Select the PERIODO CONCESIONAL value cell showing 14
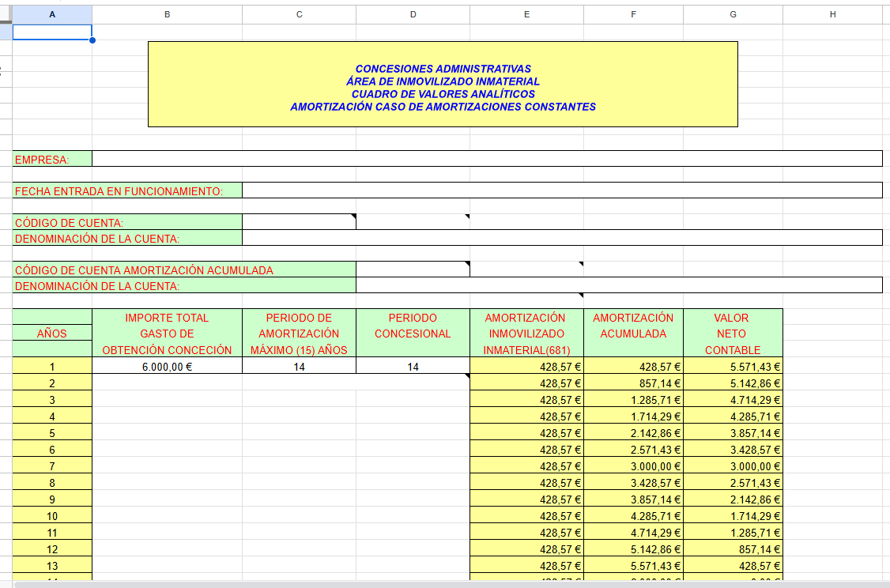This screenshot has height=588, width=890. [x=413, y=367]
